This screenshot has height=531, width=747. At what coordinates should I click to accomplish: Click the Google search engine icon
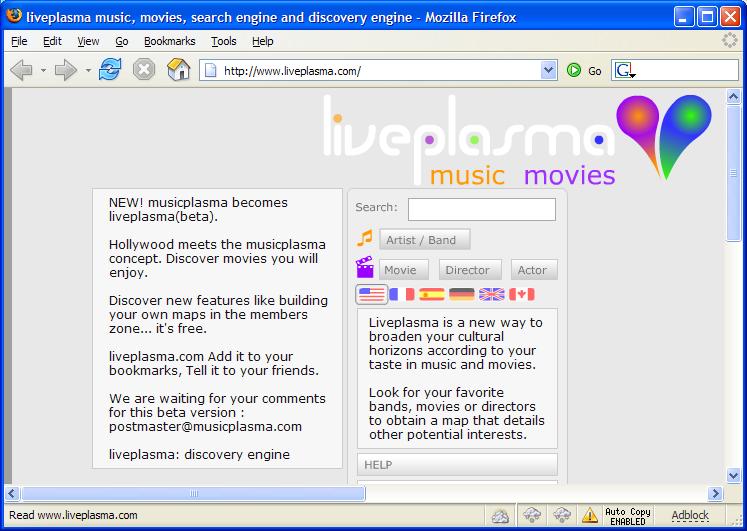[x=625, y=71]
